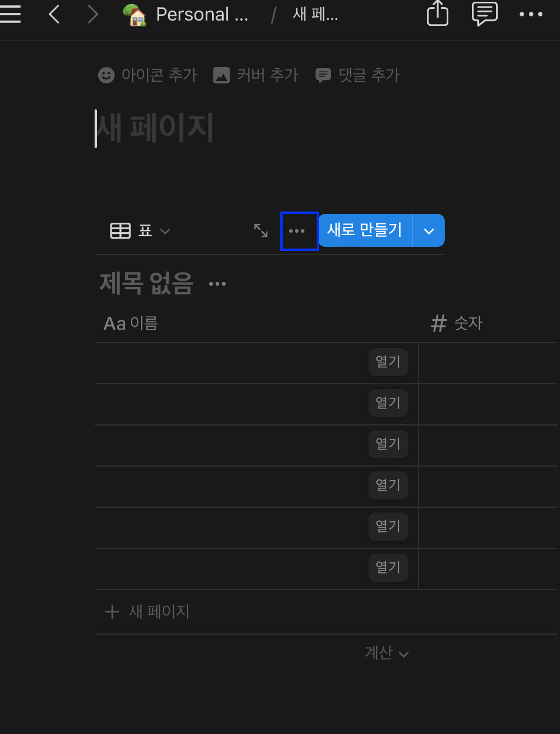The width and height of the screenshot is (560, 734).
Task: Open the 계산 dropdown at the table bottom
Action: pyautogui.click(x=386, y=653)
